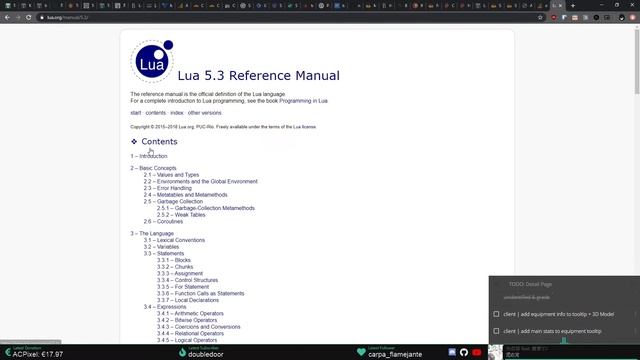The image size is (640, 360).
Task: Click the Lua logo image
Action: [x=152, y=61]
